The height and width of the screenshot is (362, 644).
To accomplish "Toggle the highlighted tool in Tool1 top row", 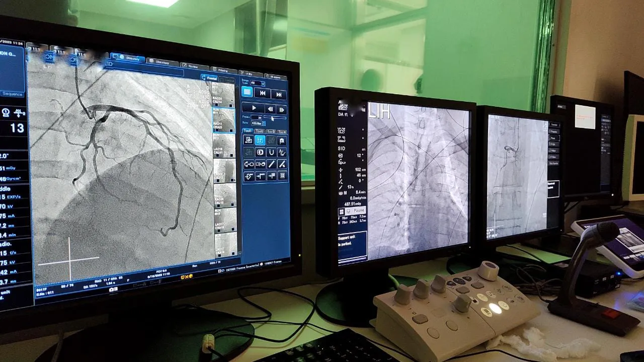I will coord(260,140).
